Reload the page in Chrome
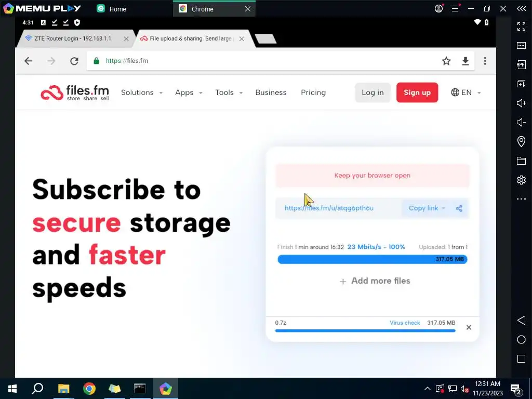The image size is (532, 399). tap(74, 61)
